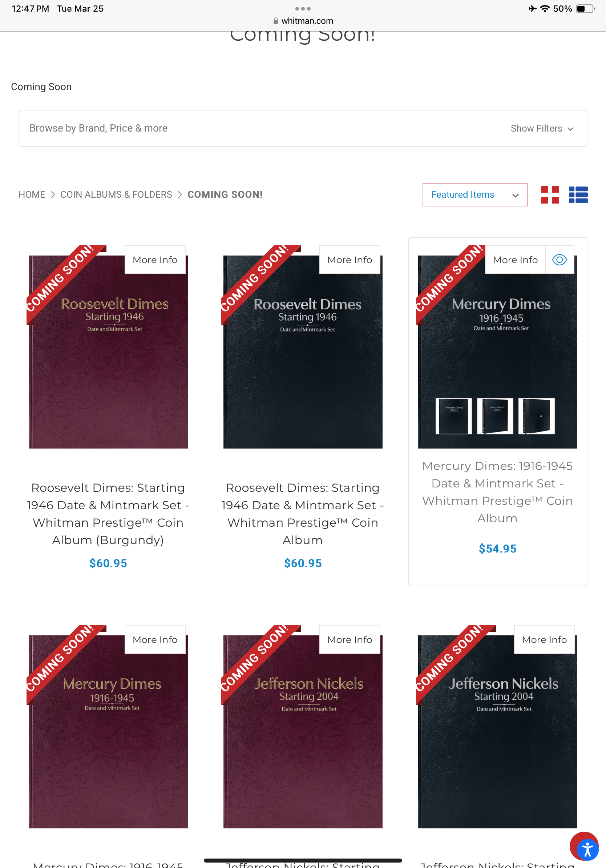Tap the Wi-Fi status icon
This screenshot has width=606, height=868.
click(544, 8)
